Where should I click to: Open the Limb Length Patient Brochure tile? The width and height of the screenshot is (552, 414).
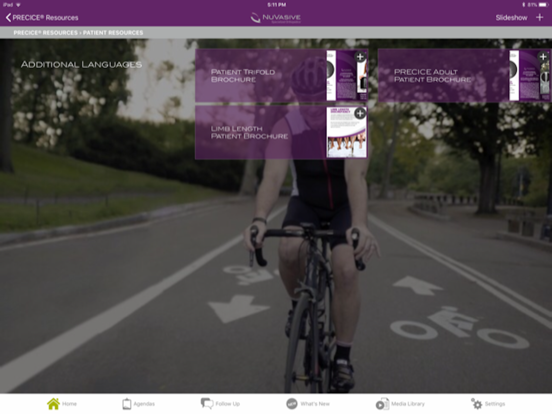[282, 133]
